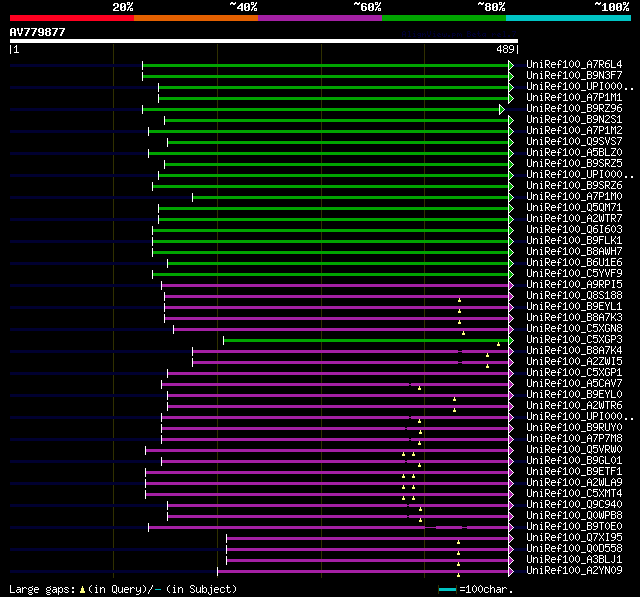This screenshot has height=597, width=640.
Task: Select label UniRef100_A7P1M0
Action: coord(574,197)
